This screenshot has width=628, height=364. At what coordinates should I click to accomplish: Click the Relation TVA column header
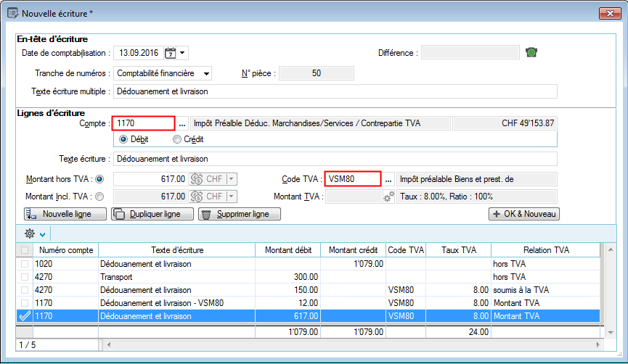[545, 250]
